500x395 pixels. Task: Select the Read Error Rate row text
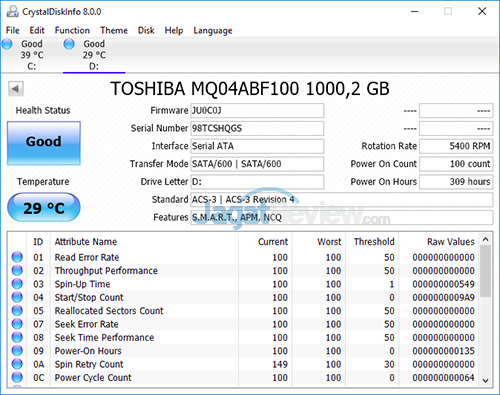pyautogui.click(x=87, y=257)
